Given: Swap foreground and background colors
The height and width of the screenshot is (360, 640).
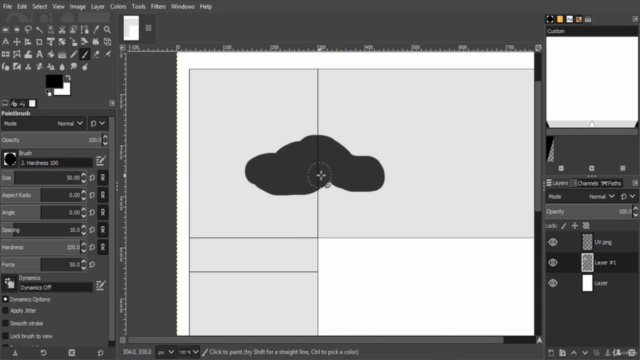Looking at the screenshot, I should pos(68,78).
